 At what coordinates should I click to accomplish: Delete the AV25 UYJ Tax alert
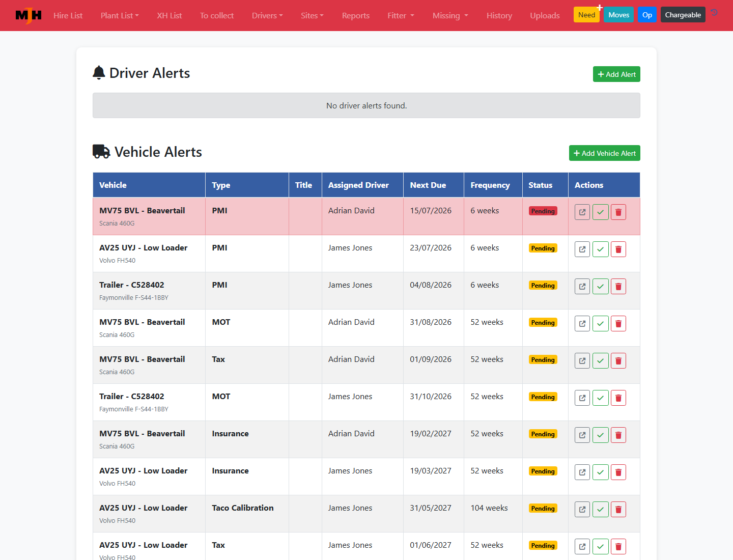618,547
